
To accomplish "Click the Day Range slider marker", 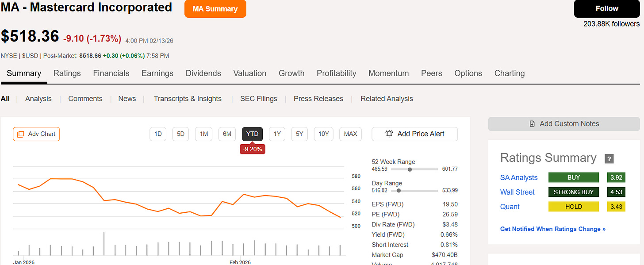I will (x=399, y=191).
